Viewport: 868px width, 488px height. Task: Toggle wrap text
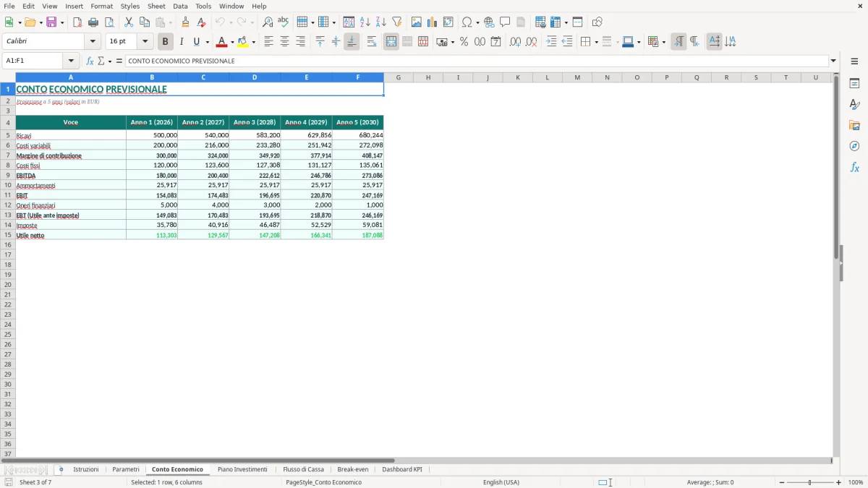372,42
